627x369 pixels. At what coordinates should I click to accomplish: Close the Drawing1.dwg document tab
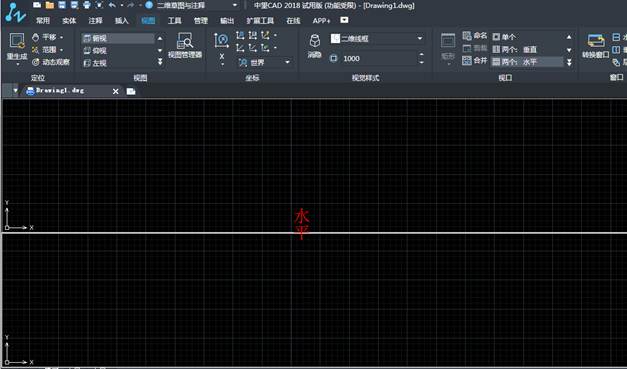pos(116,91)
